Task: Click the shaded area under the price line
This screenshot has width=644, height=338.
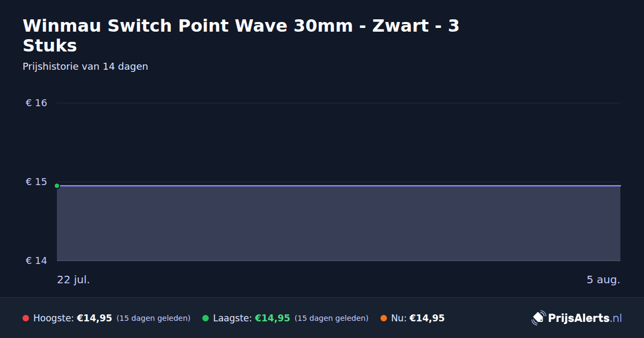Action: 339,224
